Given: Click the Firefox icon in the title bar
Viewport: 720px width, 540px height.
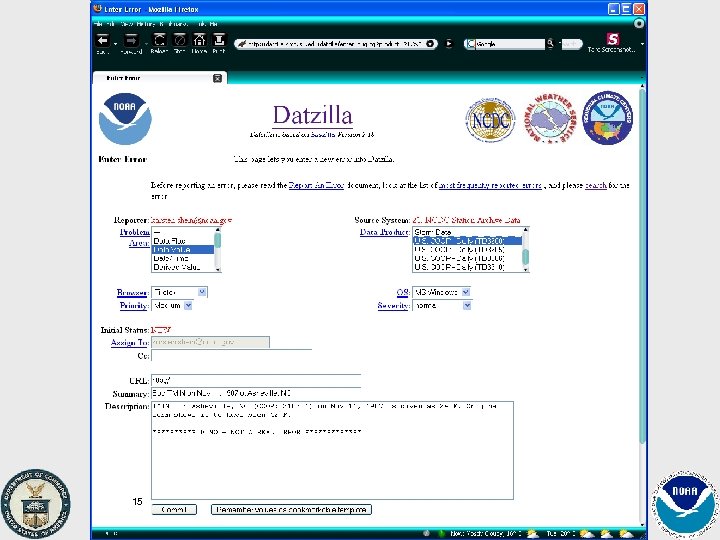Looking at the screenshot, I should pos(97,8).
